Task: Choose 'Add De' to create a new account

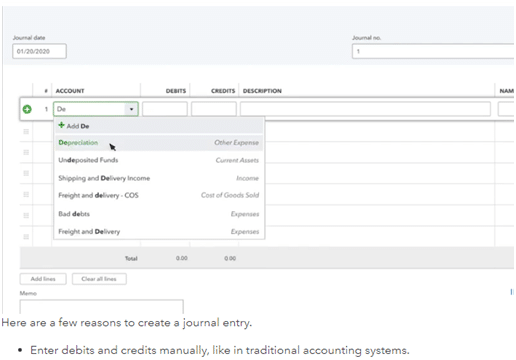Action: coord(159,126)
